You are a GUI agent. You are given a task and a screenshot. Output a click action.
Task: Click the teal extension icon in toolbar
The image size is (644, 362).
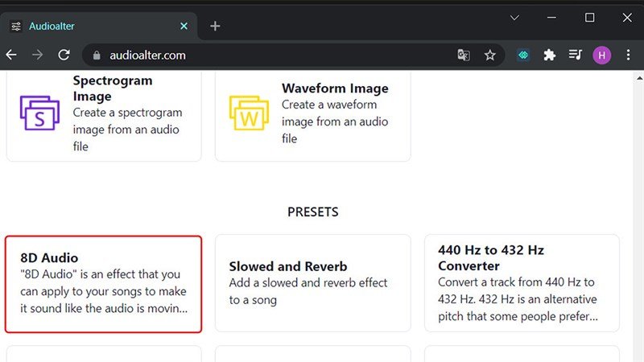pyautogui.click(x=523, y=56)
